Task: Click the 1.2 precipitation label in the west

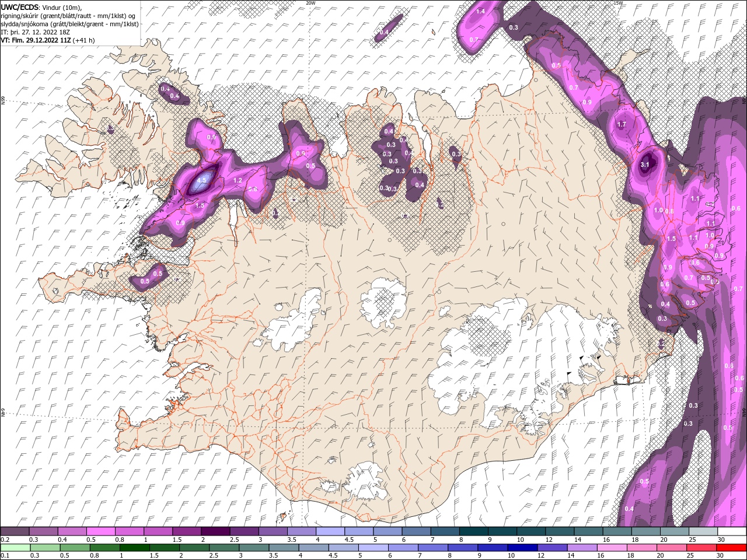Action: [x=238, y=181]
